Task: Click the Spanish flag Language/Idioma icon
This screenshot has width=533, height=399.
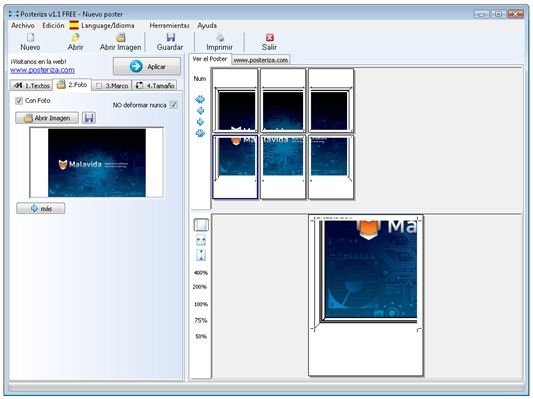Action: 74,25
